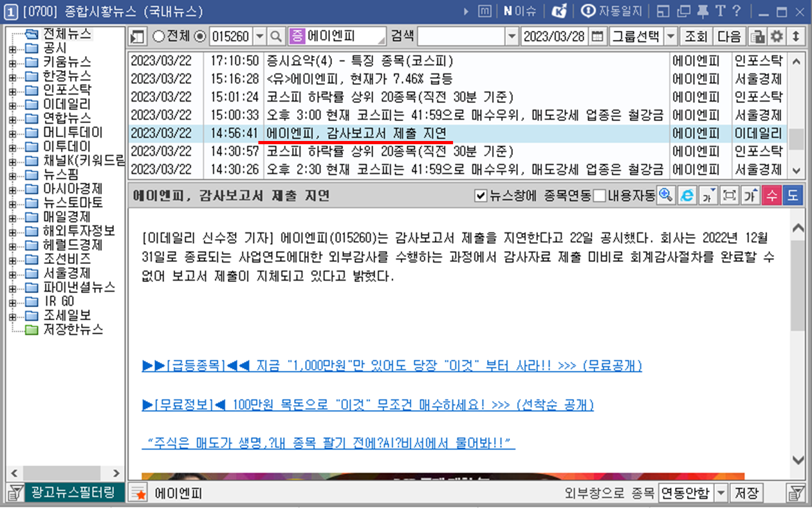This screenshot has width=812, height=508.
Task: Toggle the tree panel icon left of 전체
Action: tap(138, 36)
